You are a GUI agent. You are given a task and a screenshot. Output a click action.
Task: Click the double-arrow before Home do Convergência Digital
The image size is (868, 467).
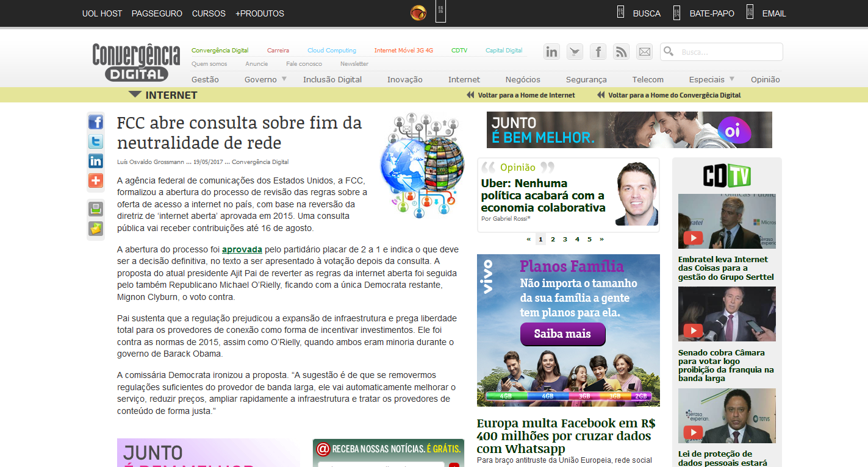pyautogui.click(x=601, y=95)
